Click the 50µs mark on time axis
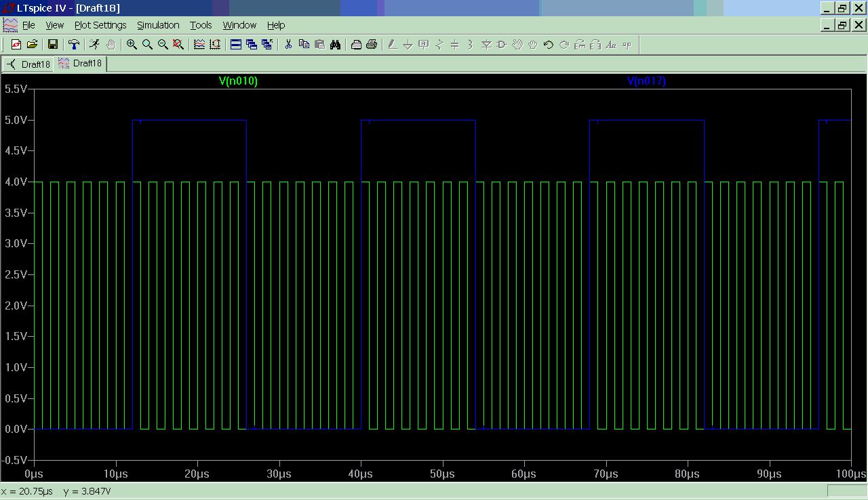The width and height of the screenshot is (868, 500). pos(442,474)
